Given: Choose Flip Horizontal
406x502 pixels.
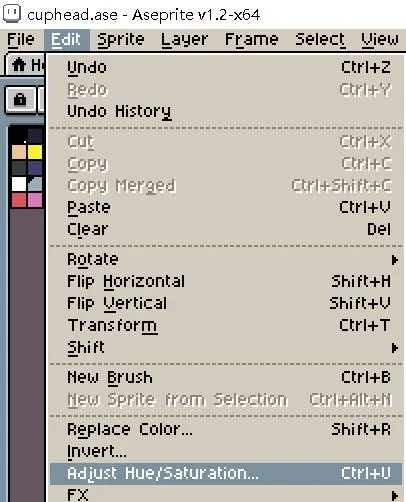Looking at the screenshot, I should (x=226, y=281).
